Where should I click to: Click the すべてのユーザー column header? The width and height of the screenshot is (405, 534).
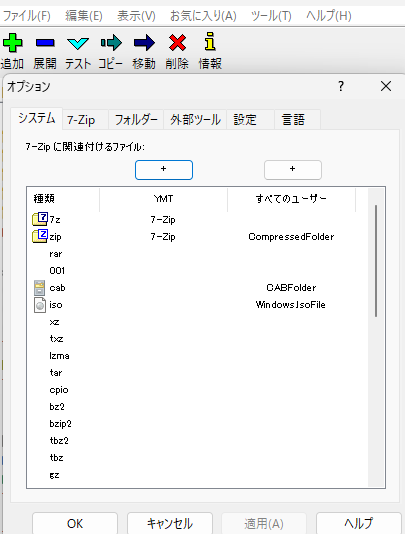pyautogui.click(x=291, y=199)
